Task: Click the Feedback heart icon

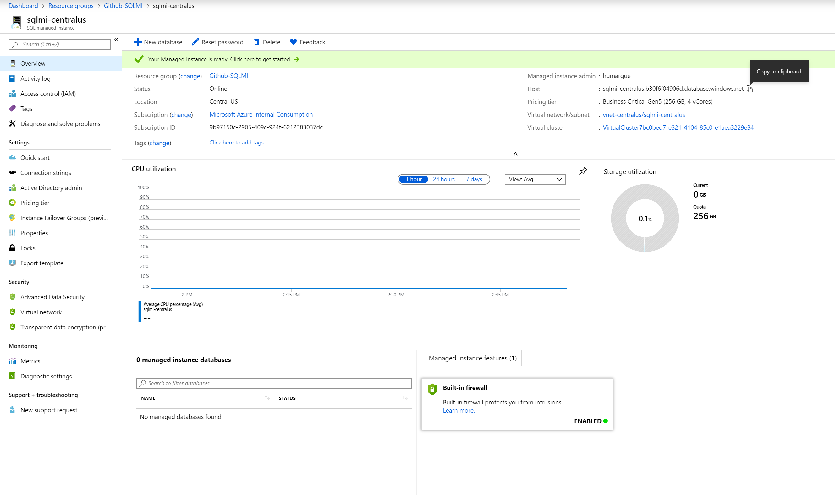Action: 294,42
